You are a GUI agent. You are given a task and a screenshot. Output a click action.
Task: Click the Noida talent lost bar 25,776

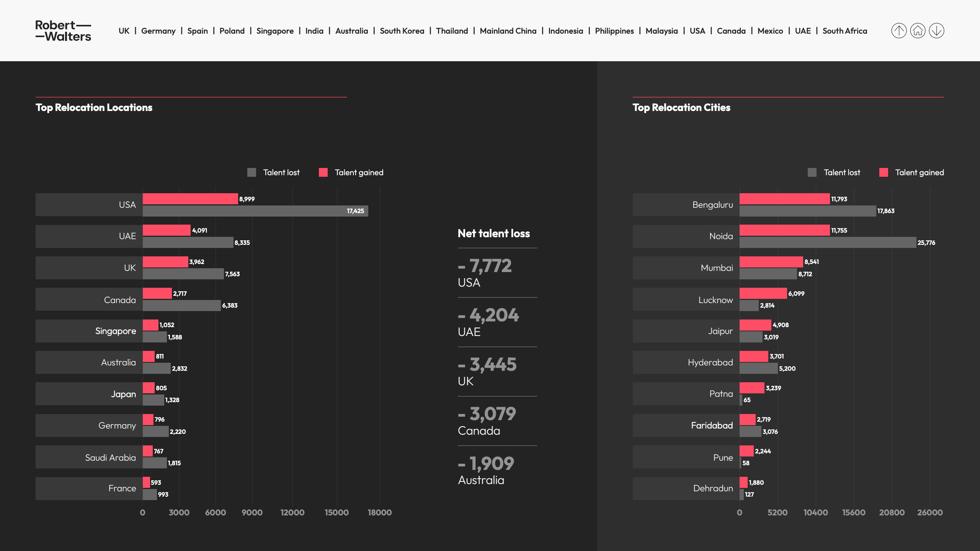[x=828, y=243]
